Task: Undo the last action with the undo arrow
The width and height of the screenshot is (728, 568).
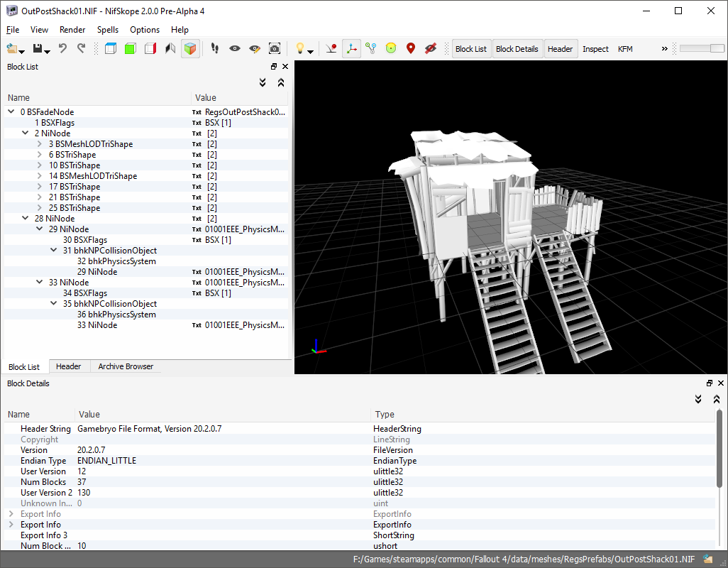Action: (x=62, y=48)
